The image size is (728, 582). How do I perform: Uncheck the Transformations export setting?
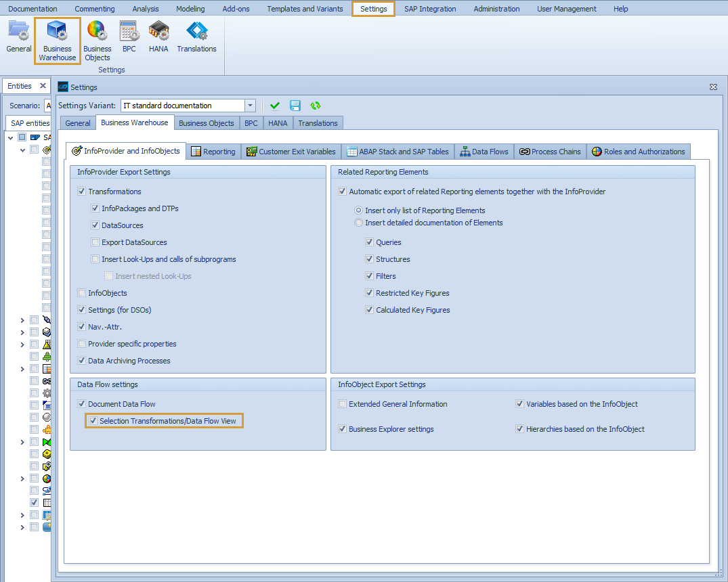(x=81, y=192)
